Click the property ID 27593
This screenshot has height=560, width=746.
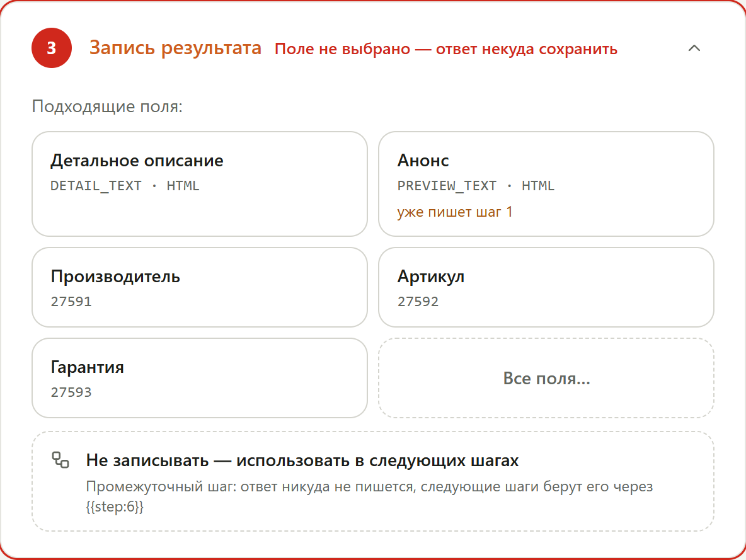click(71, 392)
